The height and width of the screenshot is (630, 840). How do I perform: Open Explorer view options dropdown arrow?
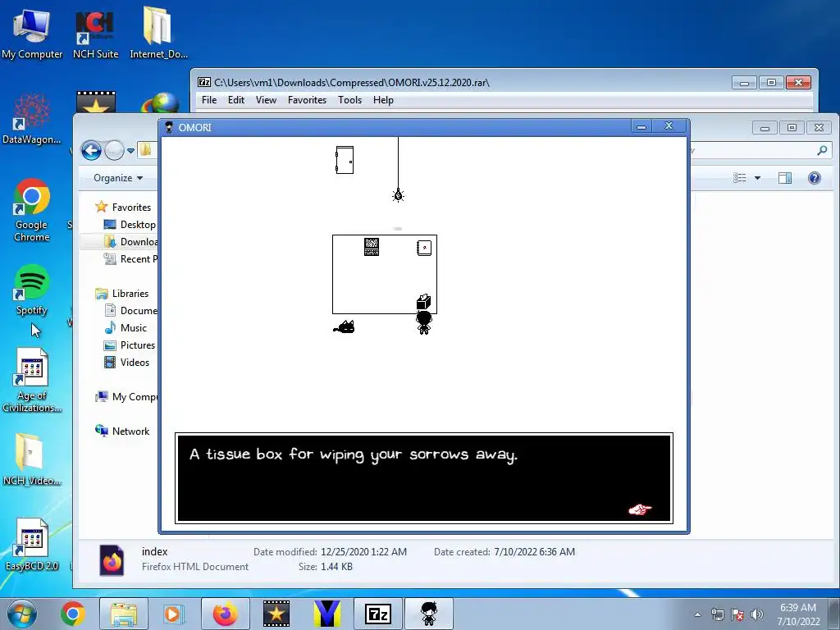point(757,178)
